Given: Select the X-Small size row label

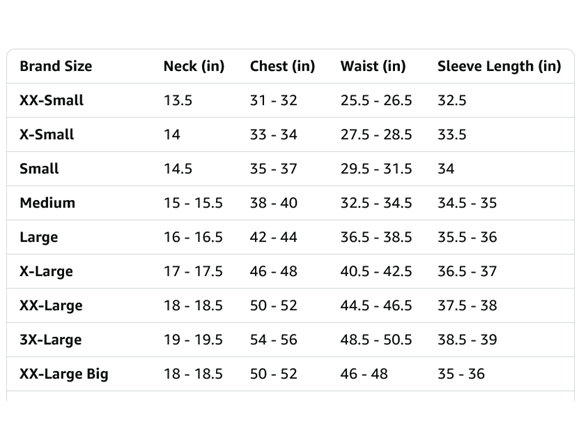Looking at the screenshot, I should click(x=46, y=135).
